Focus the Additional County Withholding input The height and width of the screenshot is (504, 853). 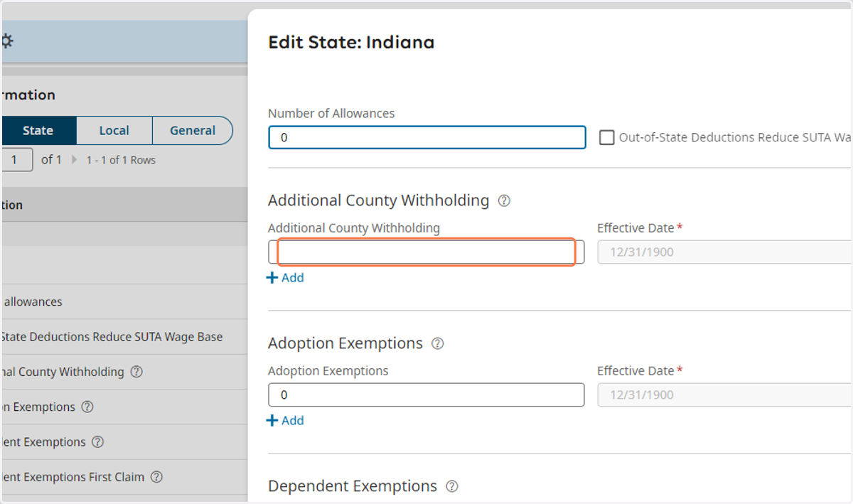(x=426, y=252)
